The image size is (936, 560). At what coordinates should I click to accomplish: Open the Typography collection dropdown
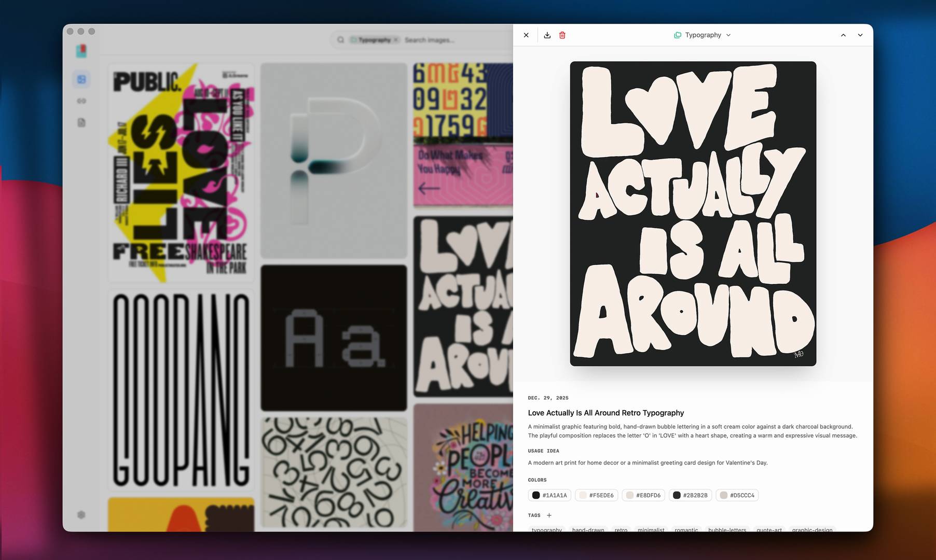(702, 35)
